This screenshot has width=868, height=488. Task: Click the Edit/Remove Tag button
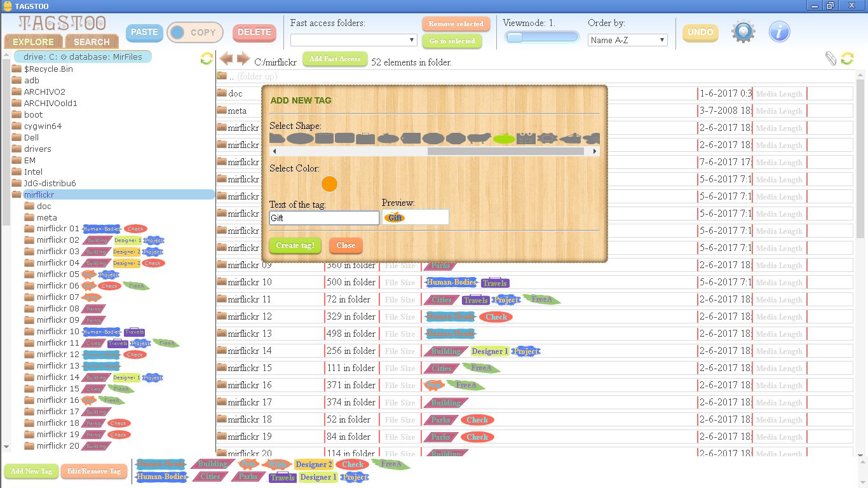tap(94, 471)
